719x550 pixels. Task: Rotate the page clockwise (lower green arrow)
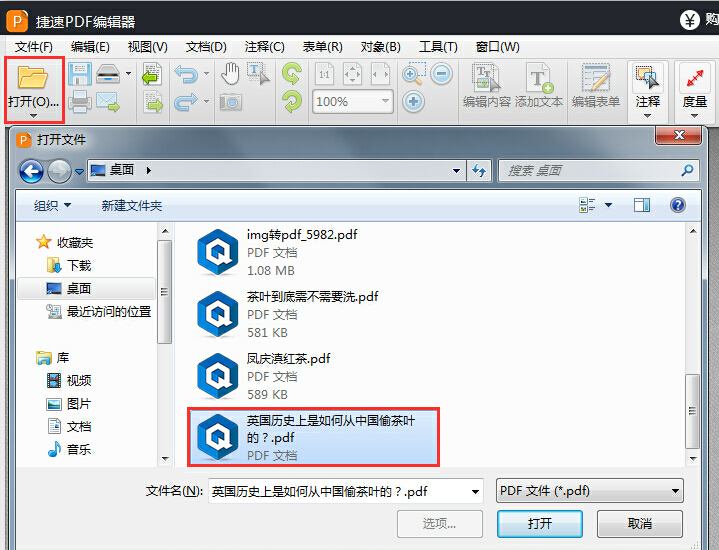[292, 102]
